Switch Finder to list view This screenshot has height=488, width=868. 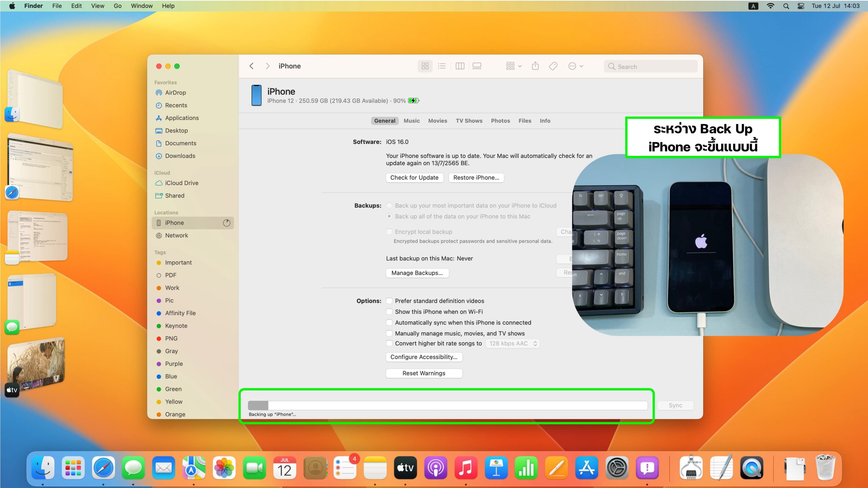(442, 66)
